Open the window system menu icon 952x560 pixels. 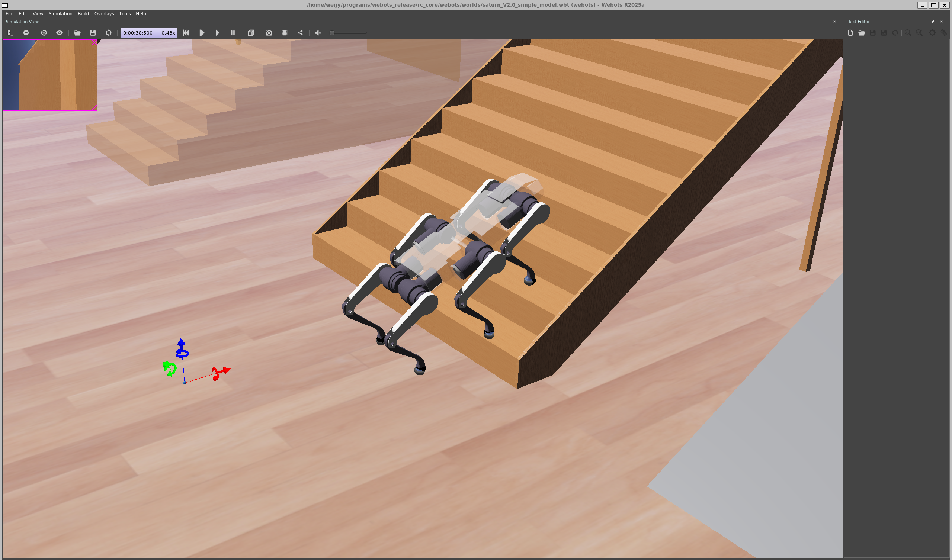[5, 5]
